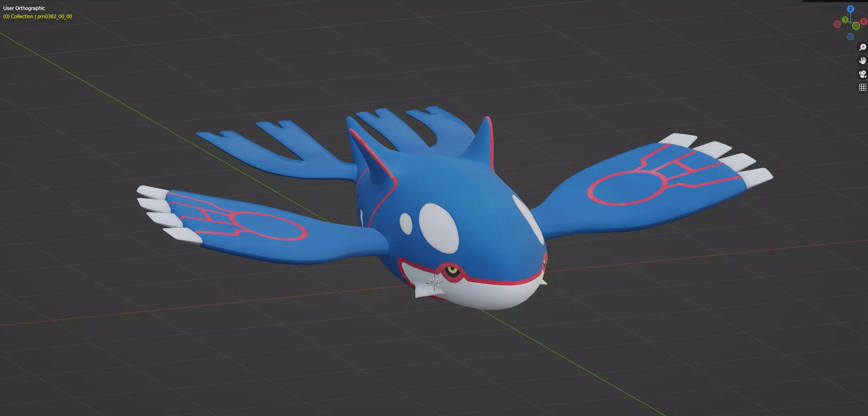Screen dimensions: 868x416
Task: Click the negative Z axis gizmo circle
Action: pos(851,37)
